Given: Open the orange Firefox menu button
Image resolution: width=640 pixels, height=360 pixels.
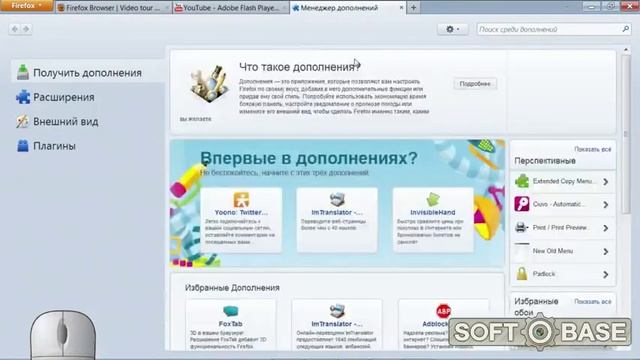Looking at the screenshot, I should click(x=27, y=6).
